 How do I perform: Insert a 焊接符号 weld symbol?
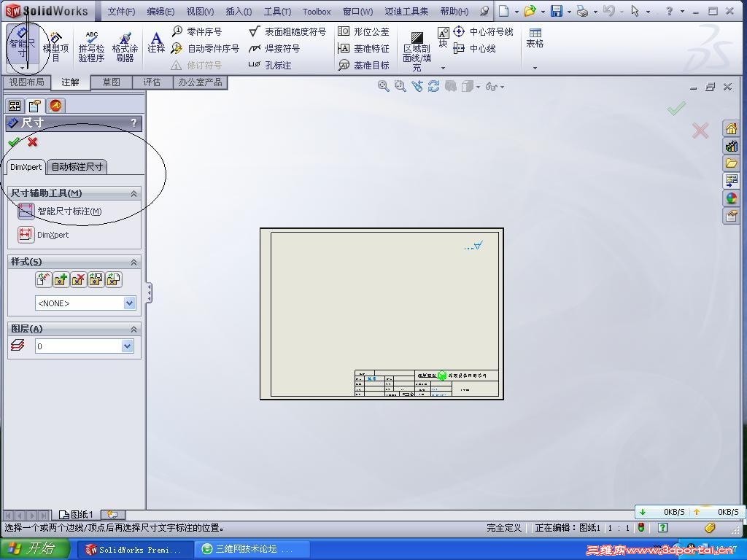[274, 48]
